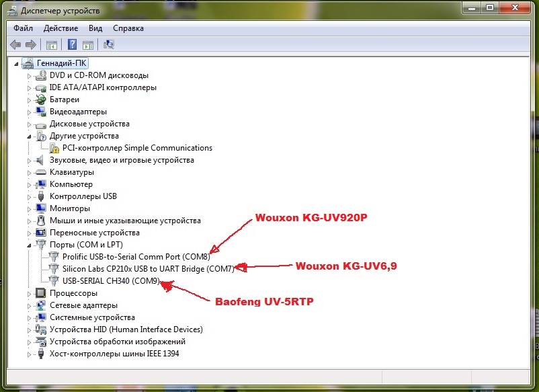539x392 pixels.
Task: Expand the Системные устройства node
Action: (x=29, y=318)
